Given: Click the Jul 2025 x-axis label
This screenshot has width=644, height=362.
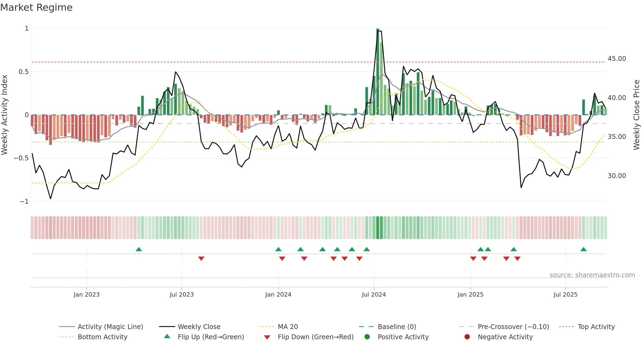Looking at the screenshot, I should (565, 294).
